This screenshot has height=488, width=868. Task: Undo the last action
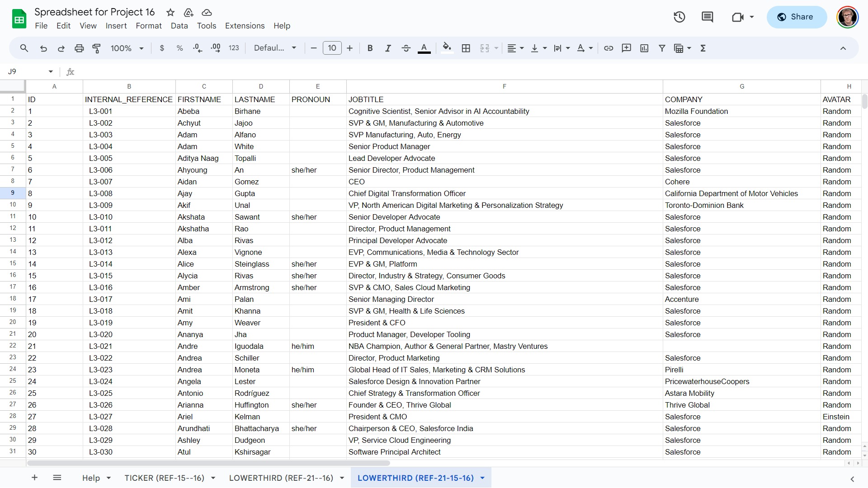pos(43,48)
